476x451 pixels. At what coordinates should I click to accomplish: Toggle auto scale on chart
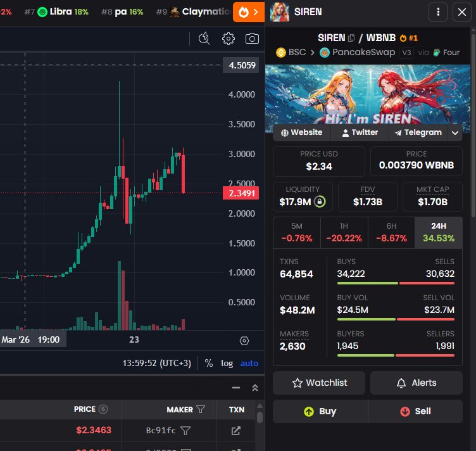point(249,363)
